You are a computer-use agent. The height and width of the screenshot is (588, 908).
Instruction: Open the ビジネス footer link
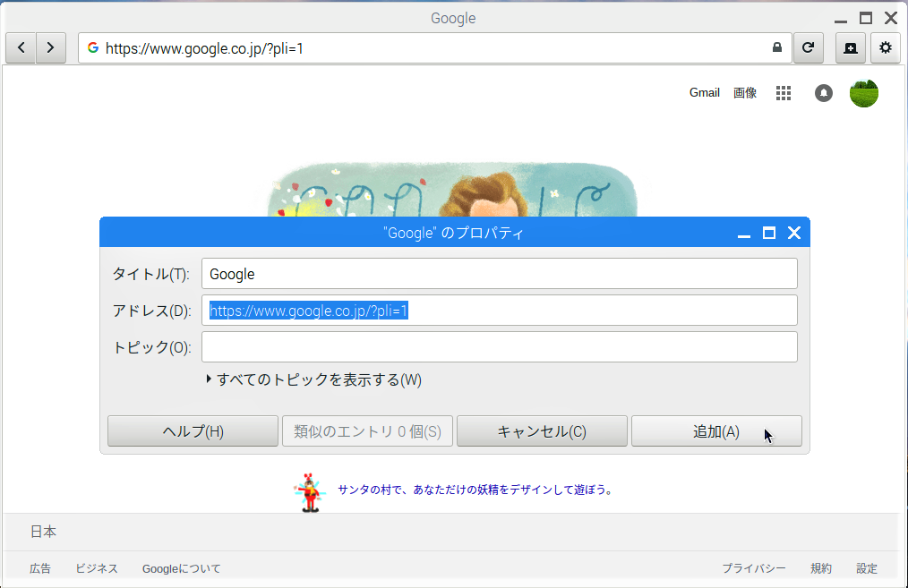coord(97,568)
